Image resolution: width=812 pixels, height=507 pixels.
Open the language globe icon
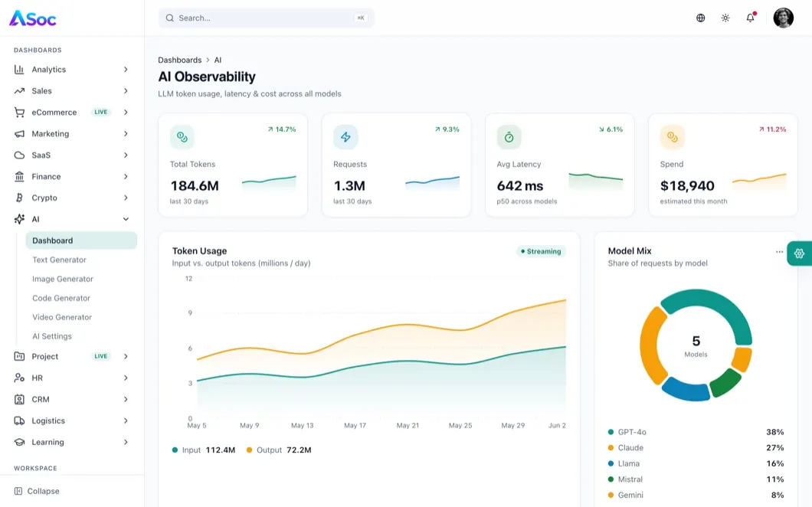coord(701,18)
